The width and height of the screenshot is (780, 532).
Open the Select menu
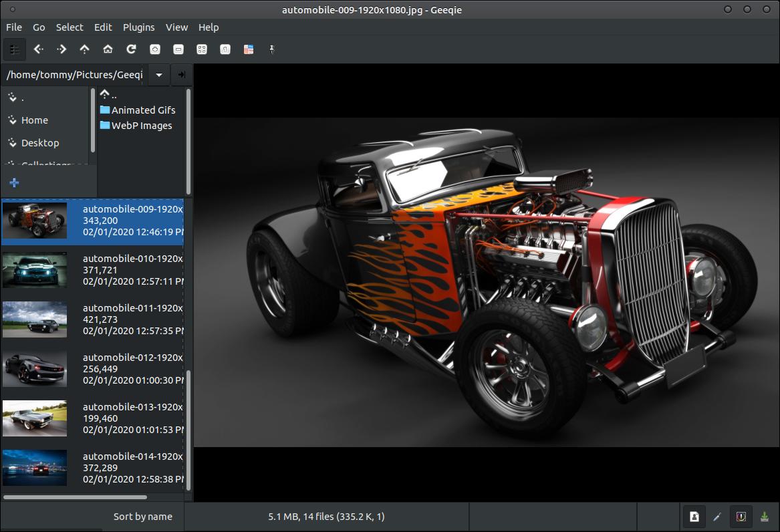(70, 27)
